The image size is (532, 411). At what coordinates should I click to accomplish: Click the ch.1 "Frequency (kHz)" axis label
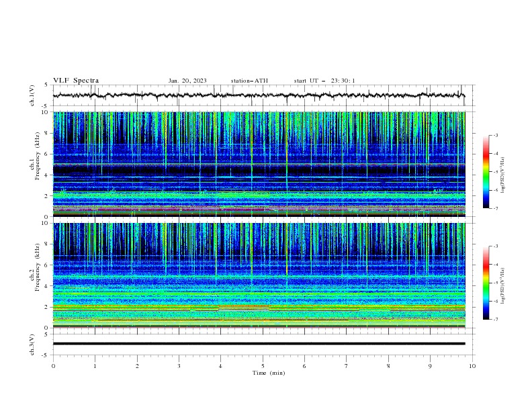[x=38, y=156]
